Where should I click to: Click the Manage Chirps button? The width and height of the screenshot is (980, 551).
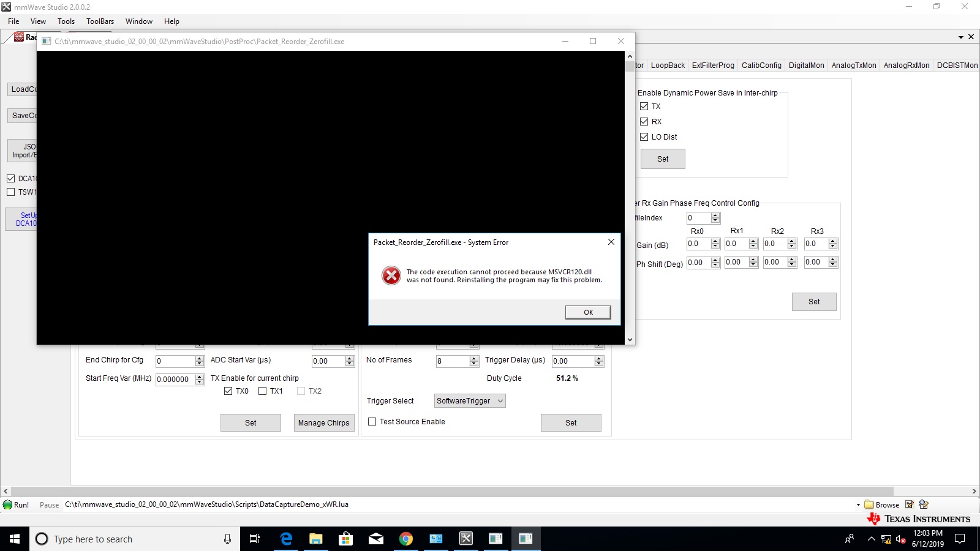click(324, 423)
